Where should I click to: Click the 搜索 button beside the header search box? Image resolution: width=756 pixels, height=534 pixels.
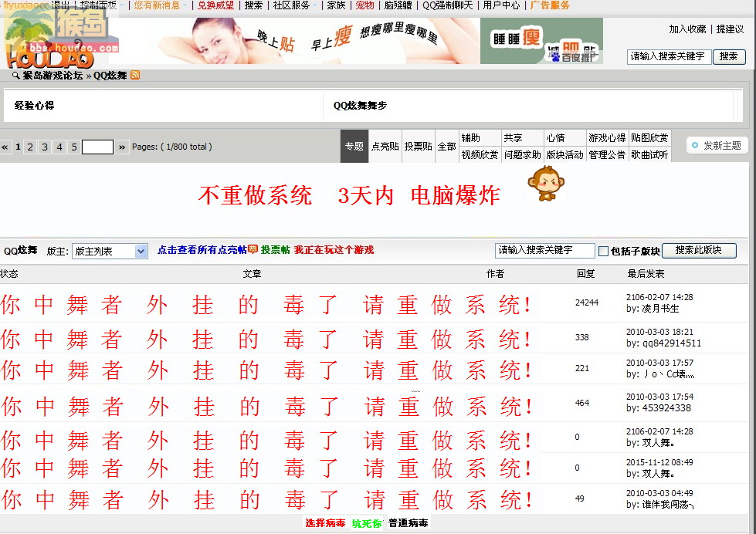(729, 56)
